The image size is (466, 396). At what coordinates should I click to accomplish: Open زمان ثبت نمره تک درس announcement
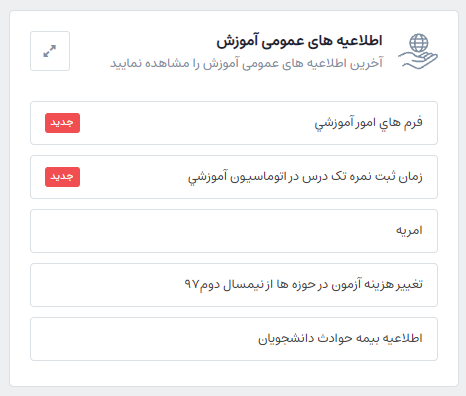234,177
